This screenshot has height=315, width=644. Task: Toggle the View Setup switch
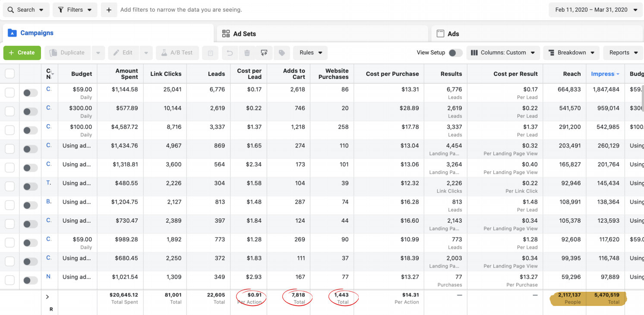tap(455, 53)
